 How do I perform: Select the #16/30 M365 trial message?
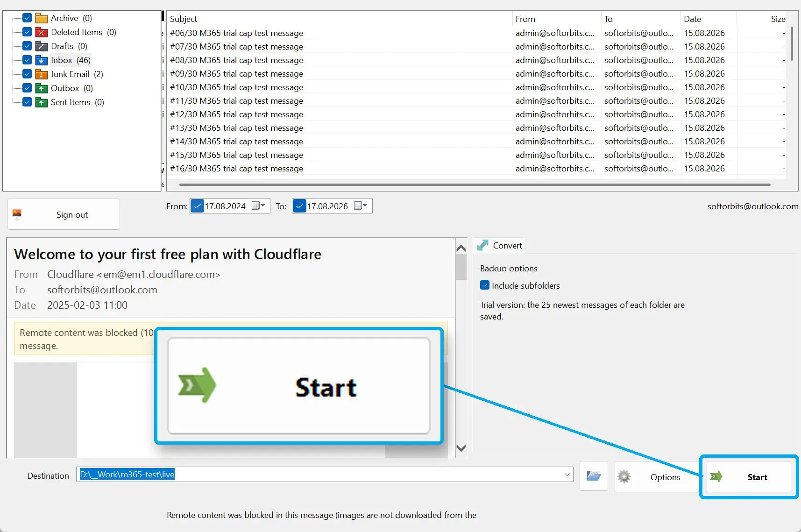476,169
